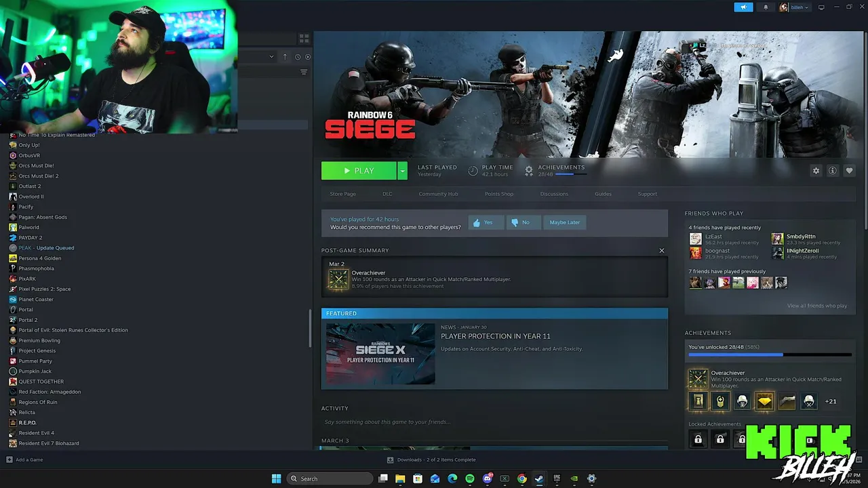Open the Store Page tab
868x488 pixels.
[x=342, y=194]
